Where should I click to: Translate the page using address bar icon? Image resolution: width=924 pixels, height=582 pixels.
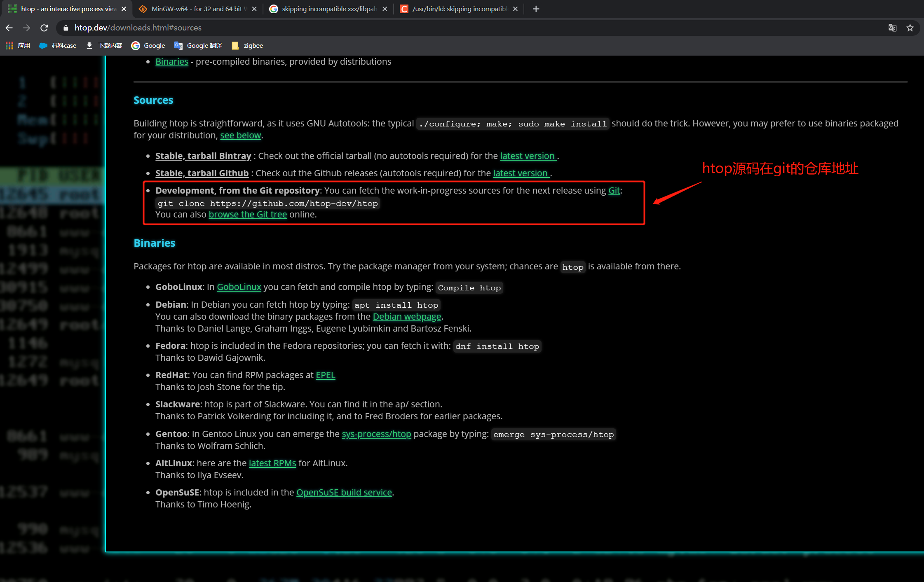[x=892, y=28]
